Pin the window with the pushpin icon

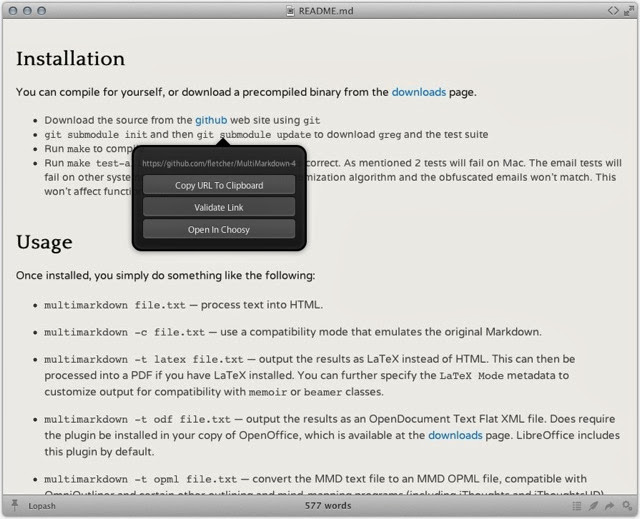(15, 505)
